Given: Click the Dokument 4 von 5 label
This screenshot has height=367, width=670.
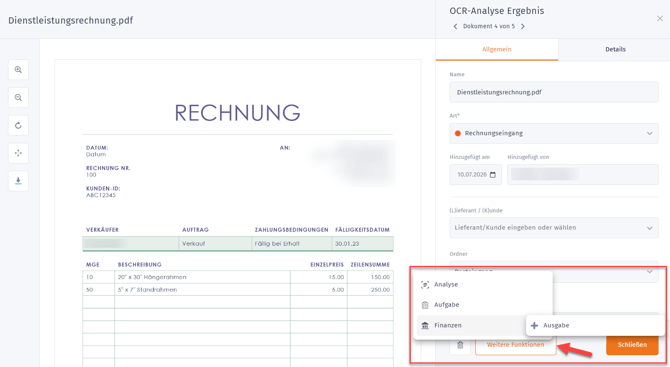Looking at the screenshot, I should point(489,26).
